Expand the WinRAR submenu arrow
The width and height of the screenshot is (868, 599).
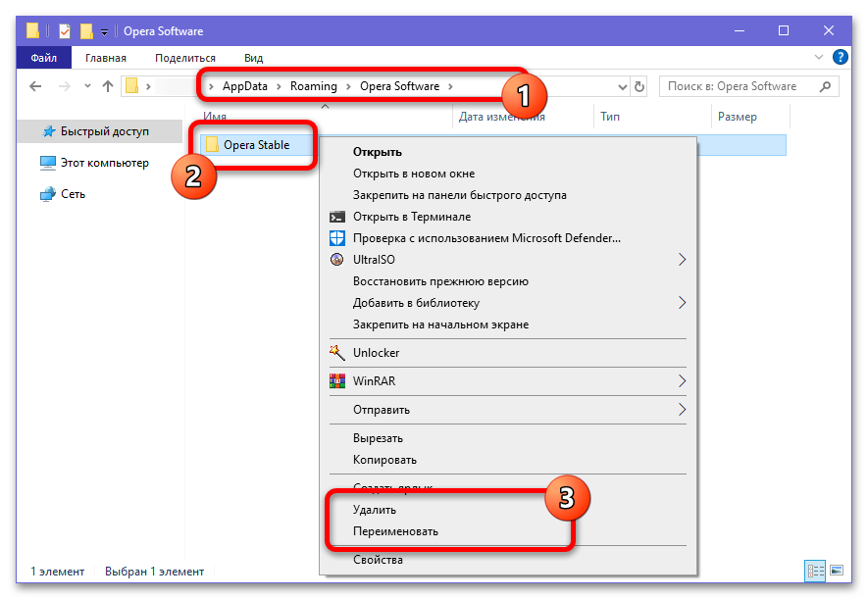pos(682,380)
